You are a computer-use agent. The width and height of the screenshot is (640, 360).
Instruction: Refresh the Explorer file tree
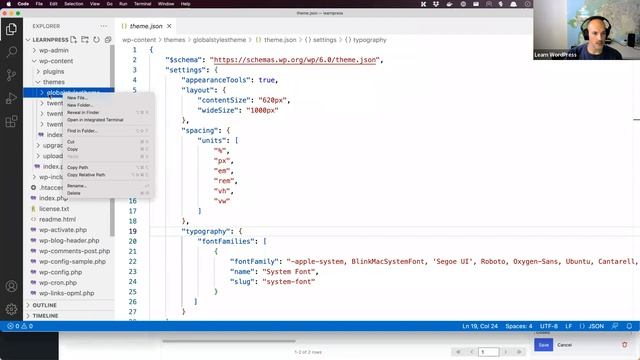pyautogui.click(x=96, y=40)
